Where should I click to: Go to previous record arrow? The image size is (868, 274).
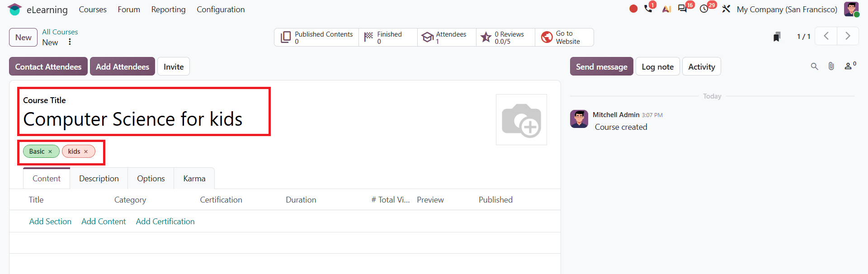(826, 36)
